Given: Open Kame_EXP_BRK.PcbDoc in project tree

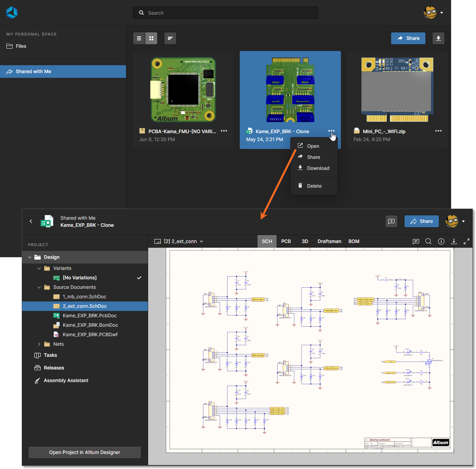Looking at the screenshot, I should [x=85, y=316].
